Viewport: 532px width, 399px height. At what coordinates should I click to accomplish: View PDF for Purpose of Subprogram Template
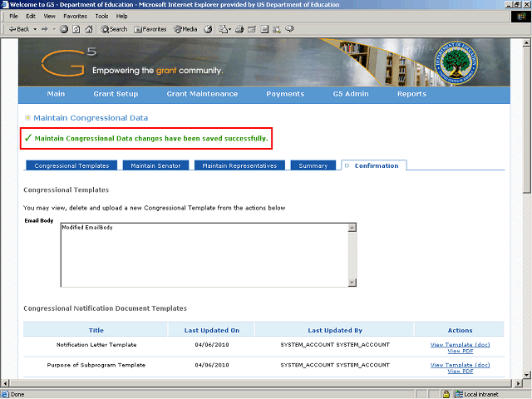tap(460, 372)
